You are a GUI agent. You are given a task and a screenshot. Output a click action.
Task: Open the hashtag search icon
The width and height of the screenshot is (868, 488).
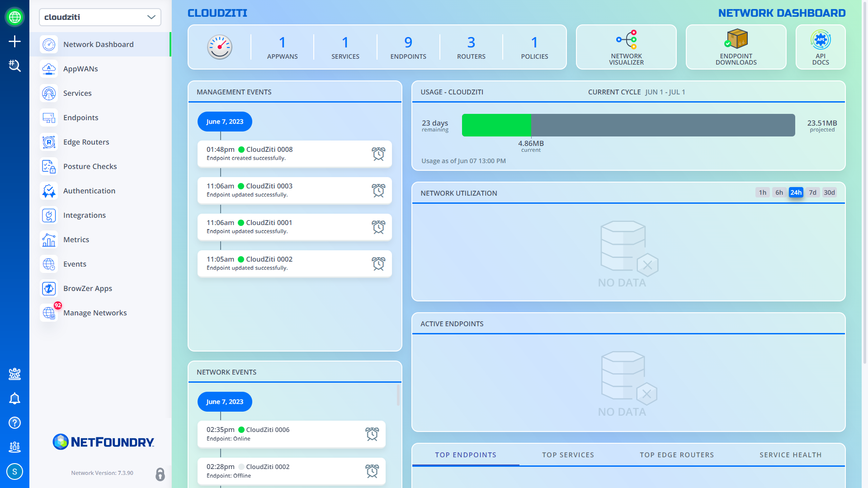pos(14,66)
